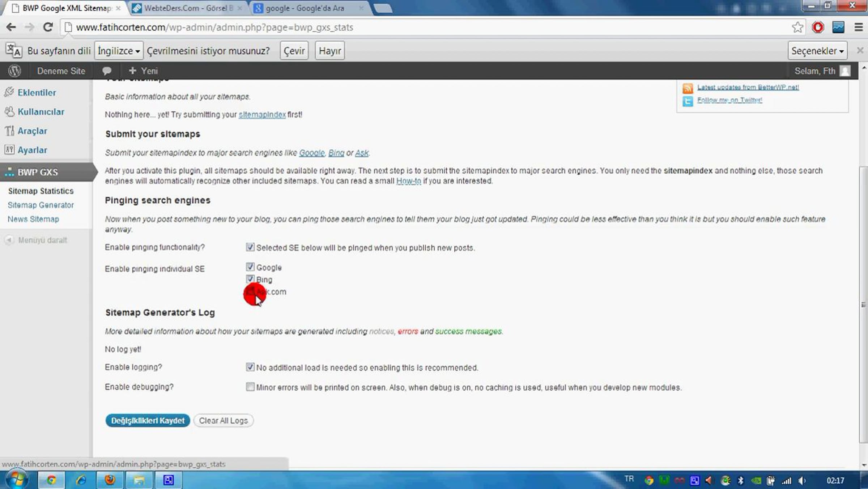Open Chrome's hamburger menu icon

point(859,27)
